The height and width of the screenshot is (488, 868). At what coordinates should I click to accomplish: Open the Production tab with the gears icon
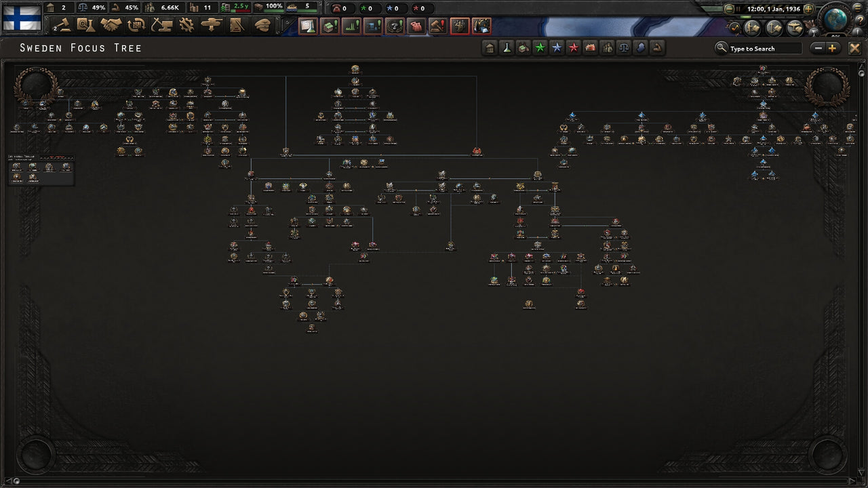pyautogui.click(x=186, y=24)
